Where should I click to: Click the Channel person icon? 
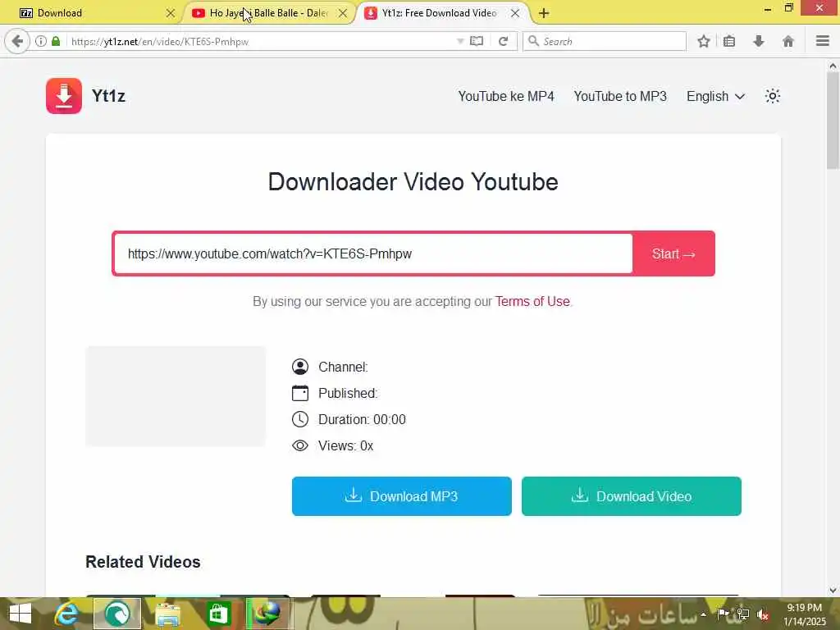point(300,367)
